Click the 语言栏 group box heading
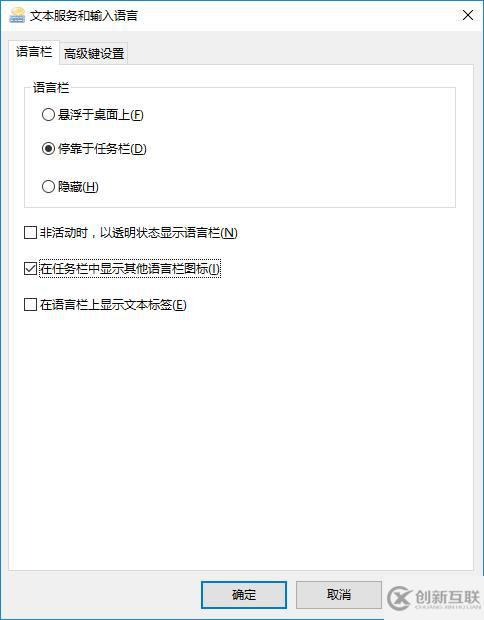Image resolution: width=484 pixels, height=620 pixels. point(51,87)
